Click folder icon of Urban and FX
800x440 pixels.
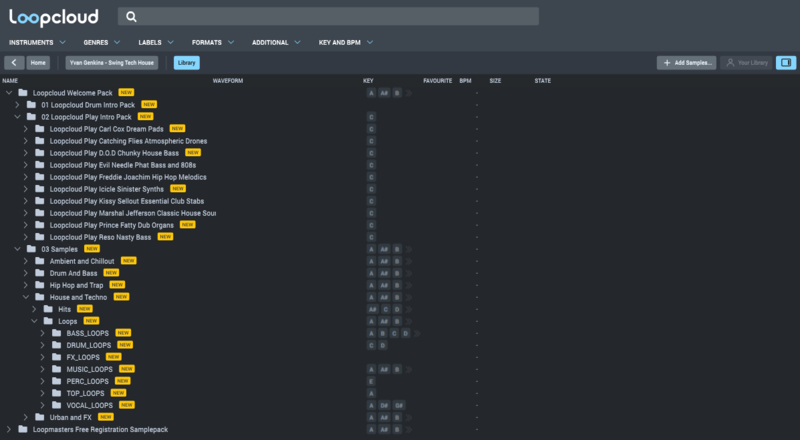(x=40, y=417)
